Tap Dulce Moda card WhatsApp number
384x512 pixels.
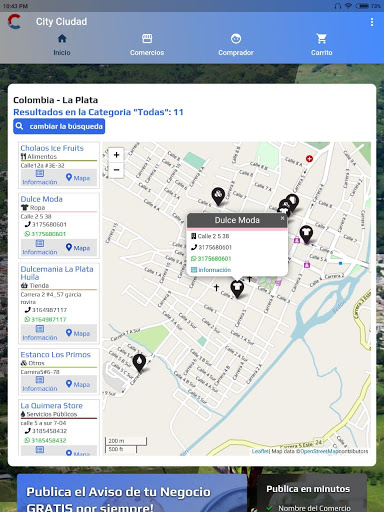(45, 234)
